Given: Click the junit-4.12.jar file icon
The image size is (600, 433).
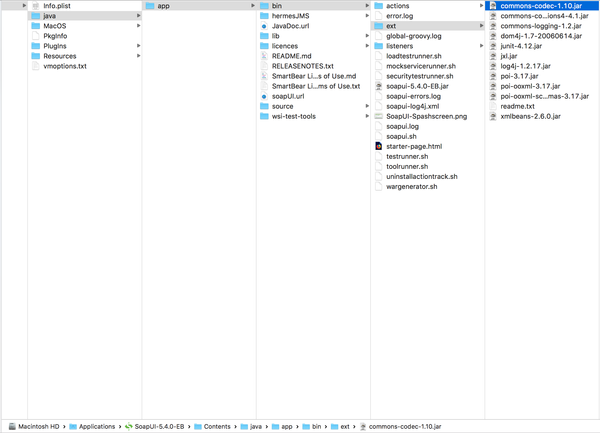Looking at the screenshot, I should click(x=493, y=46).
